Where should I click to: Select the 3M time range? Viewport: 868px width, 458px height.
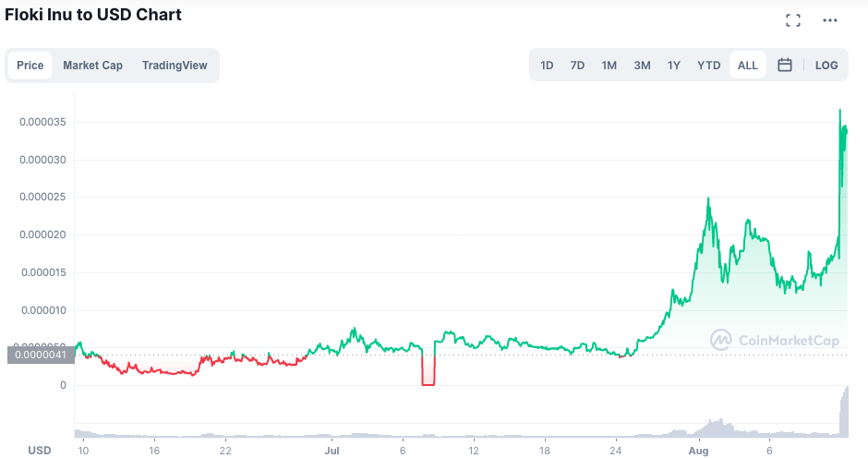click(642, 66)
